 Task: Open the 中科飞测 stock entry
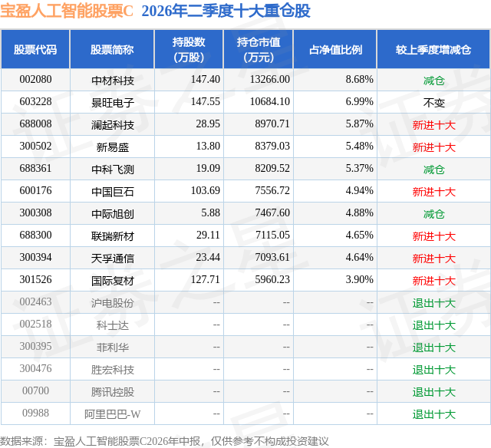pos(113,169)
